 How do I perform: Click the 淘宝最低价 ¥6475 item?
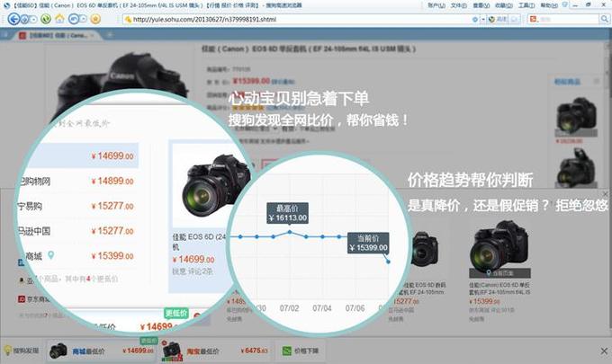click(215, 351)
